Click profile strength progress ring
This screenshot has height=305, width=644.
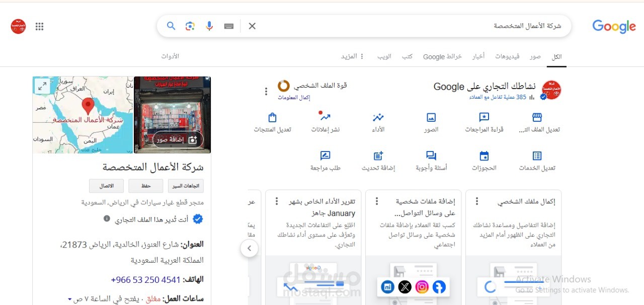pyautogui.click(x=284, y=86)
